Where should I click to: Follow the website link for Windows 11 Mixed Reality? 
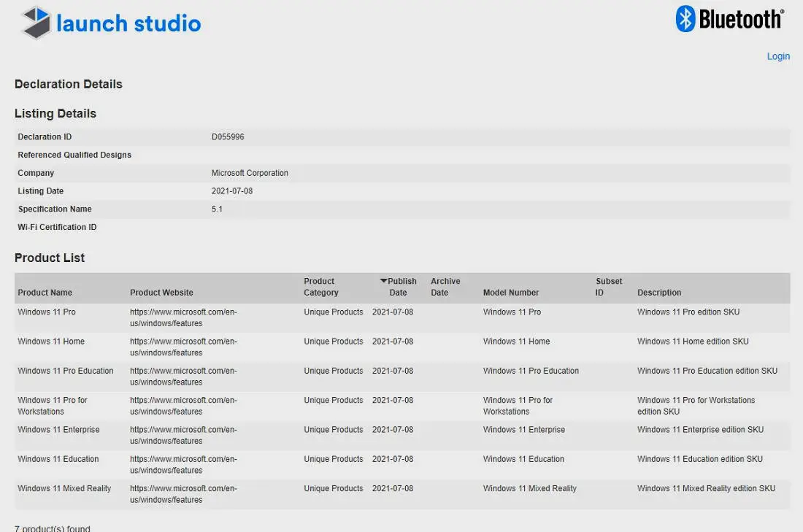tap(183, 494)
